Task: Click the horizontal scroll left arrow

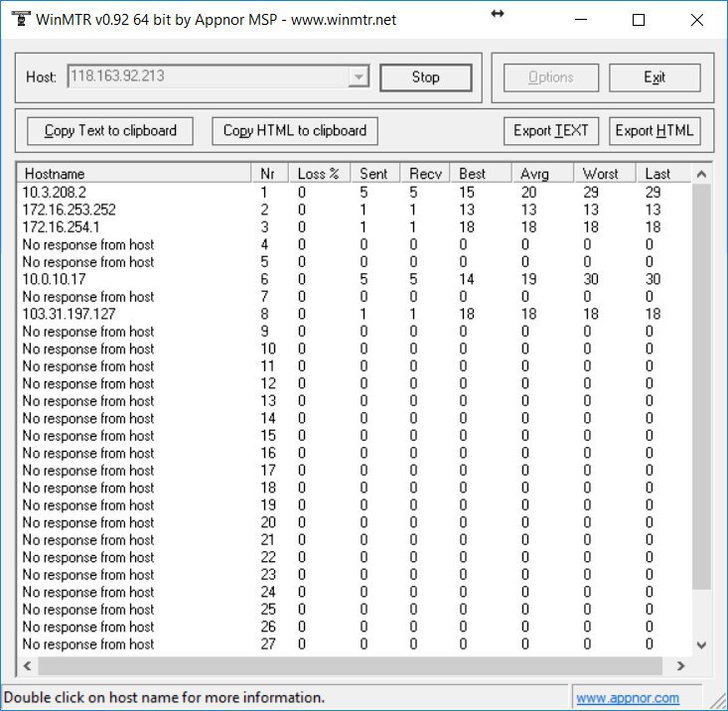Action: pos(28,666)
